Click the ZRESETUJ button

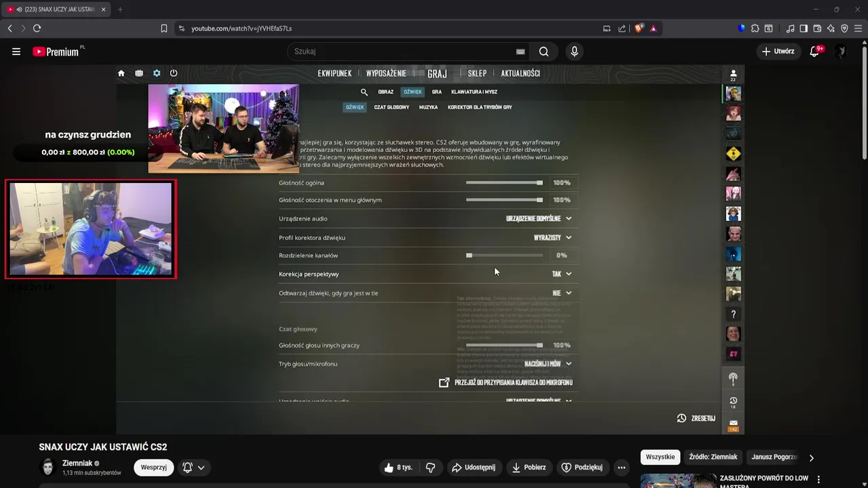click(696, 418)
